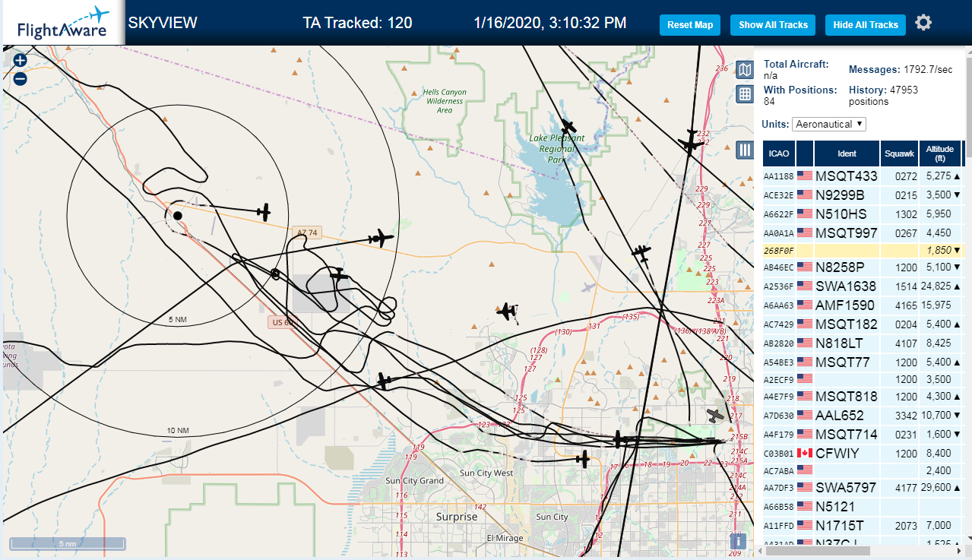
Task: Click the TA Tracked: 120 counter
Action: (357, 23)
